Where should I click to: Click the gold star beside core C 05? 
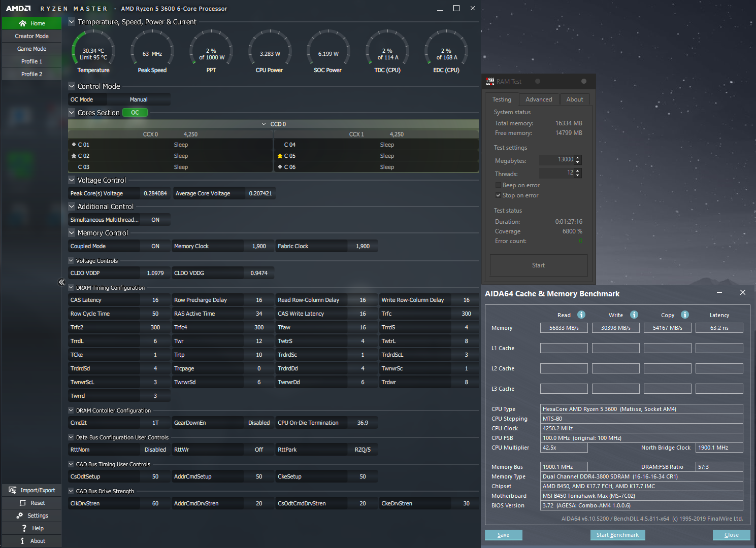tap(280, 156)
